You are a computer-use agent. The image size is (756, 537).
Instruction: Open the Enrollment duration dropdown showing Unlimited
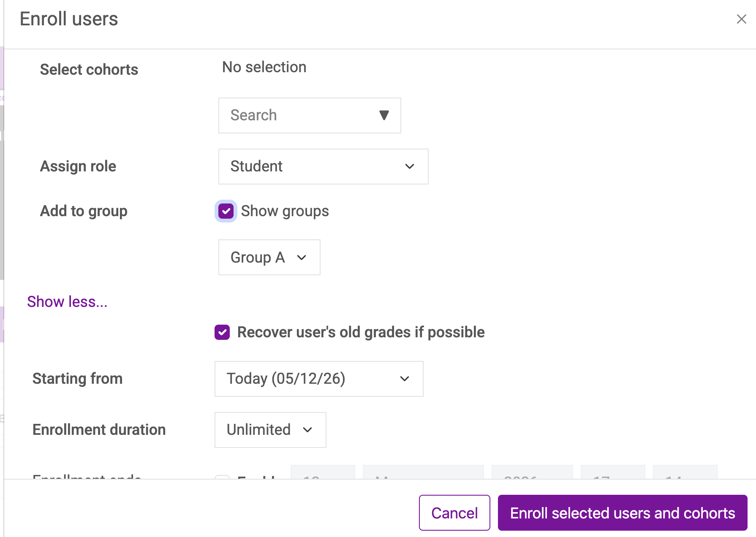(270, 430)
